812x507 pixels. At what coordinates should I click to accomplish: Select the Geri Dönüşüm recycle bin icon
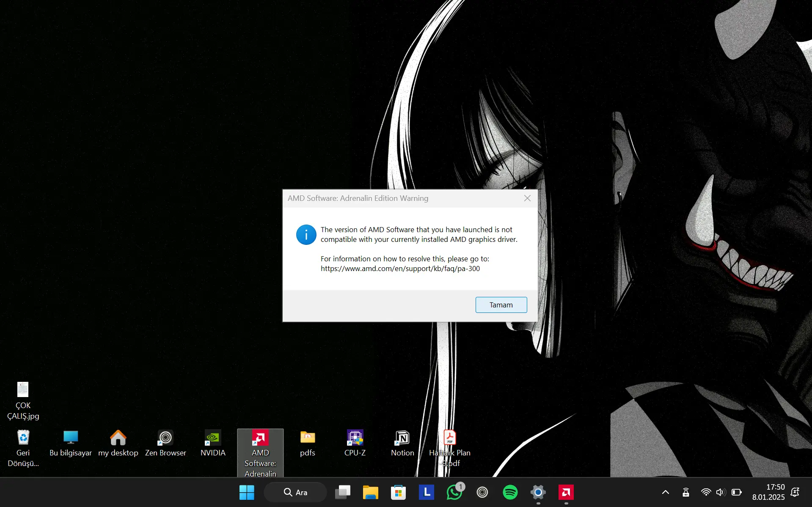[23, 448]
